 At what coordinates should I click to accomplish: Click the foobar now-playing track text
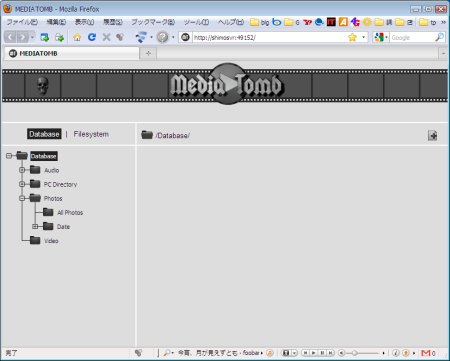pyautogui.click(x=218, y=353)
